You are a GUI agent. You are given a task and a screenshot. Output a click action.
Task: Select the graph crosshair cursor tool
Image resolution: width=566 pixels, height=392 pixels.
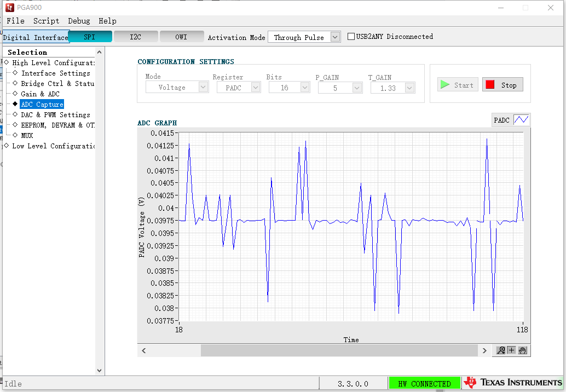[x=511, y=350]
